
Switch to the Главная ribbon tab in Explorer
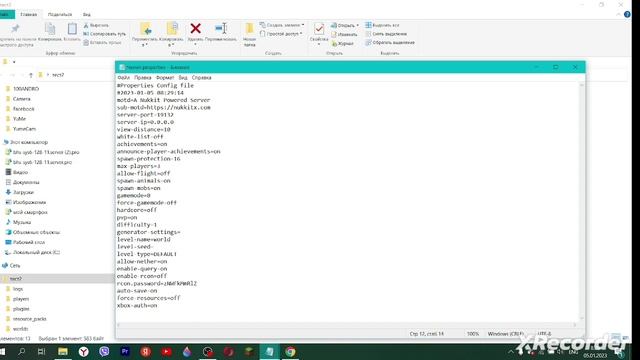(29, 14)
